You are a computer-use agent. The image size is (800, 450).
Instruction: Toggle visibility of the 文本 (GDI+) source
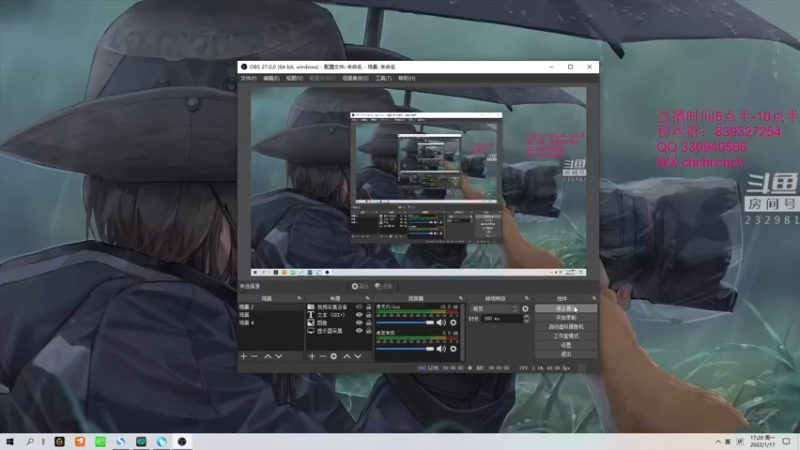359,315
